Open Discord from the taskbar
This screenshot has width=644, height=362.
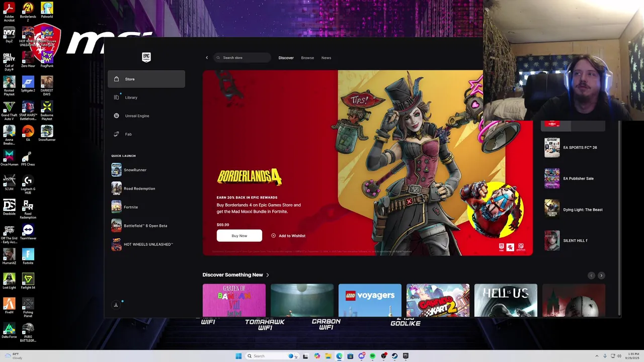pos(362,356)
